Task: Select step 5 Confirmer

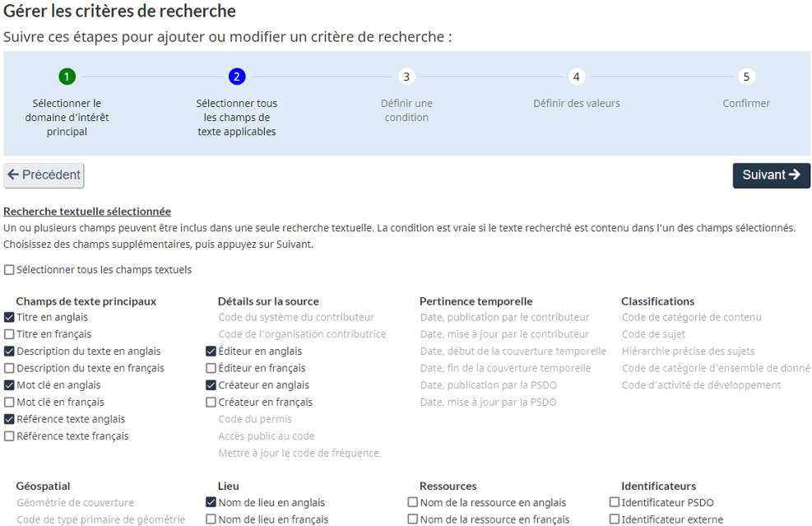Action: coord(746,76)
